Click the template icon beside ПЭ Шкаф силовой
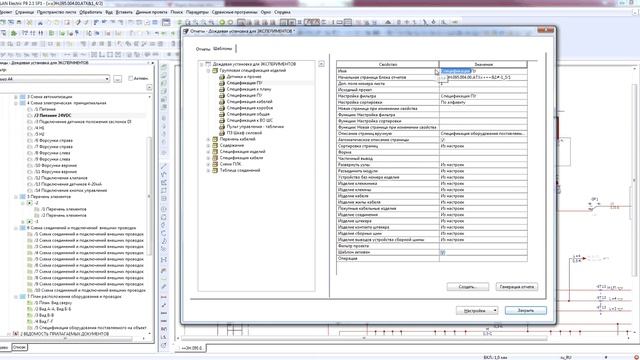 [222, 133]
